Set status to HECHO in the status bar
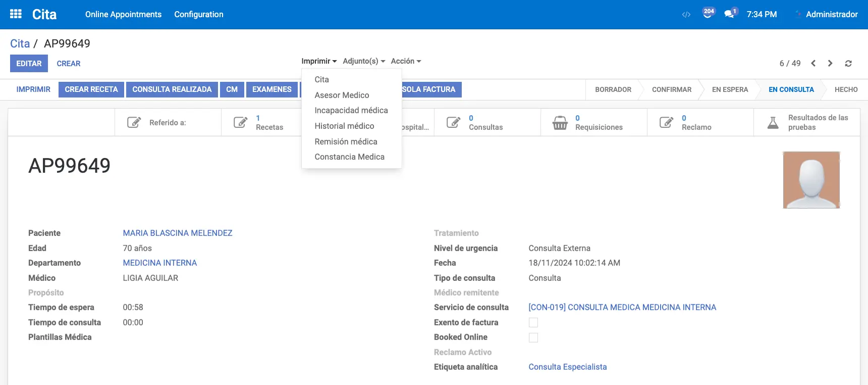The image size is (868, 385). click(x=846, y=89)
